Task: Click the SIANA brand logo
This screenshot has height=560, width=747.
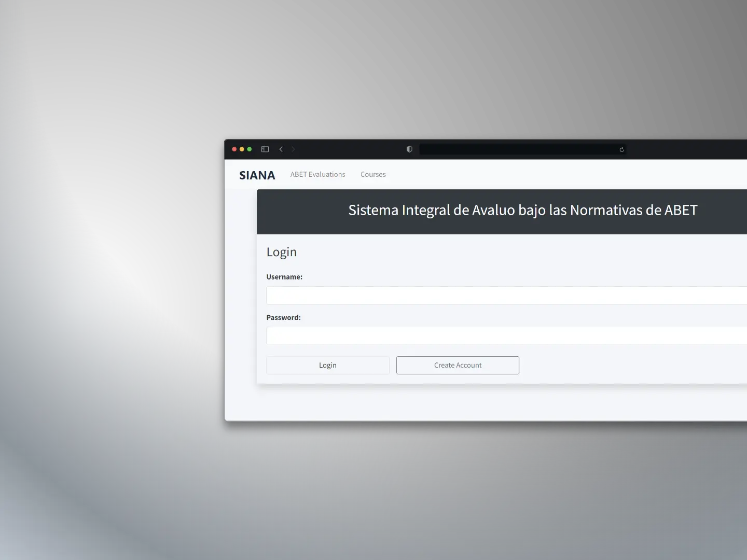Action: [x=257, y=175]
